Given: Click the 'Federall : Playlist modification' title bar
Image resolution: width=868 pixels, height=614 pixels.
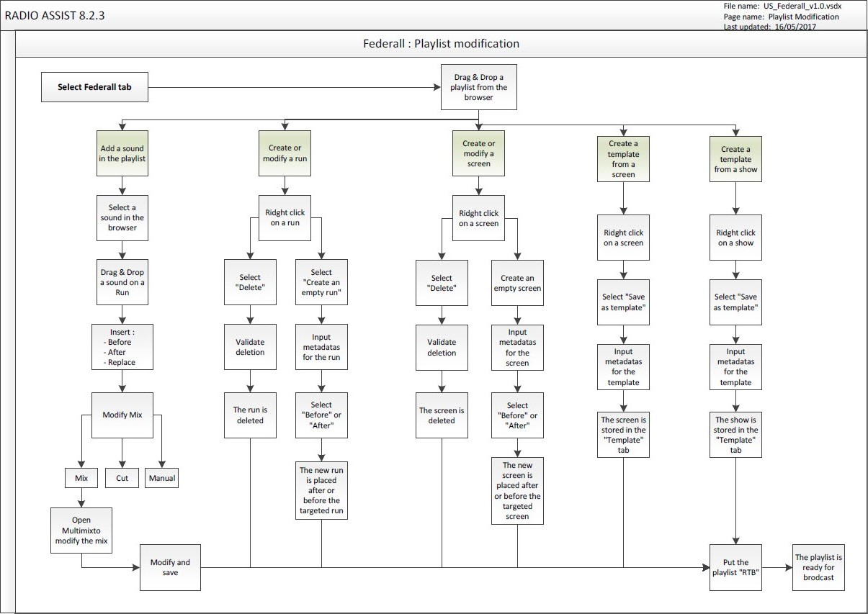Looking at the screenshot, I should tap(441, 44).
